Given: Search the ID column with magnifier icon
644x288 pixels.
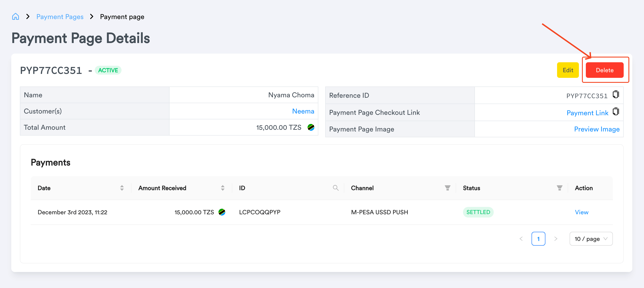Looking at the screenshot, I should (335, 188).
